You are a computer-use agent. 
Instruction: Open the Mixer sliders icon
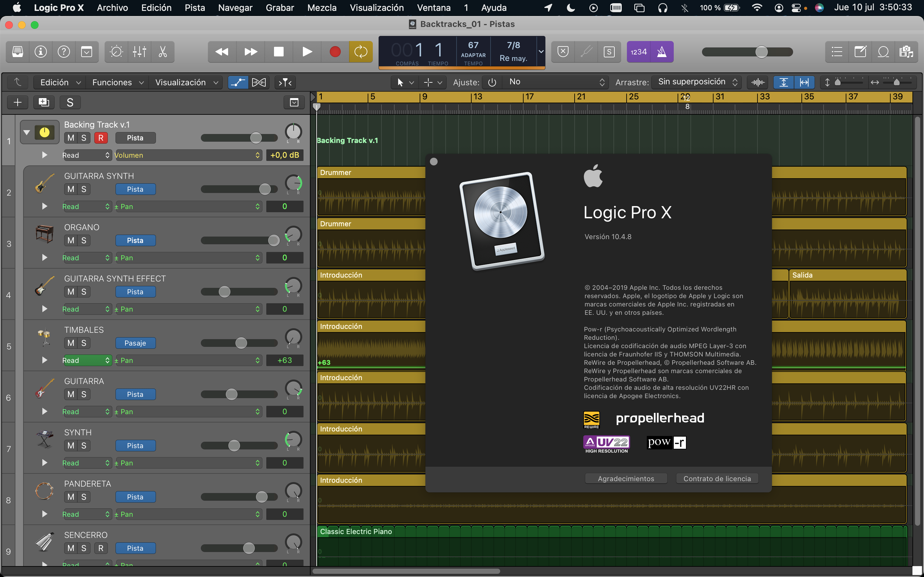click(x=139, y=52)
